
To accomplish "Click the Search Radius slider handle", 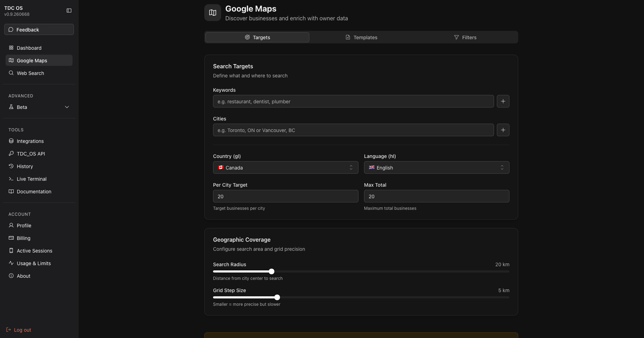I will coord(272,271).
